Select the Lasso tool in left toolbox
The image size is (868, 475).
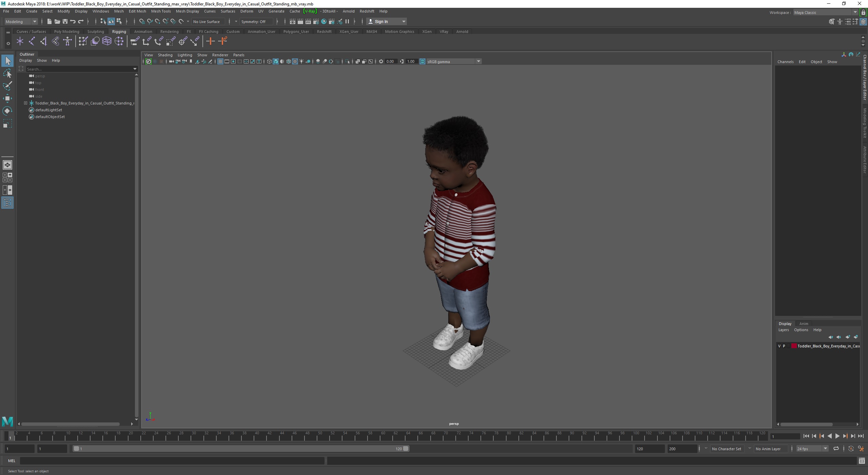coord(7,73)
